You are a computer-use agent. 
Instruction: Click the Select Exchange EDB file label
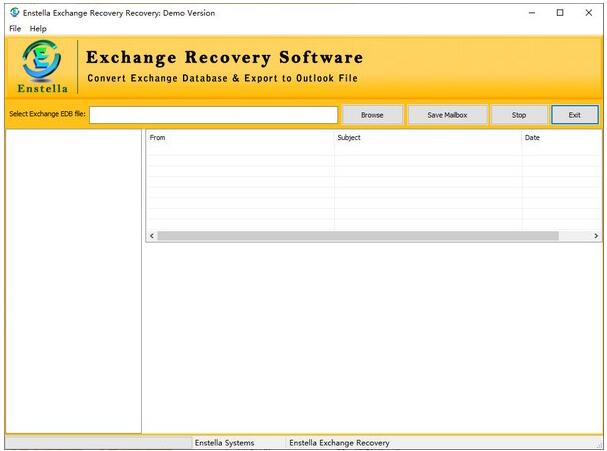click(47, 114)
